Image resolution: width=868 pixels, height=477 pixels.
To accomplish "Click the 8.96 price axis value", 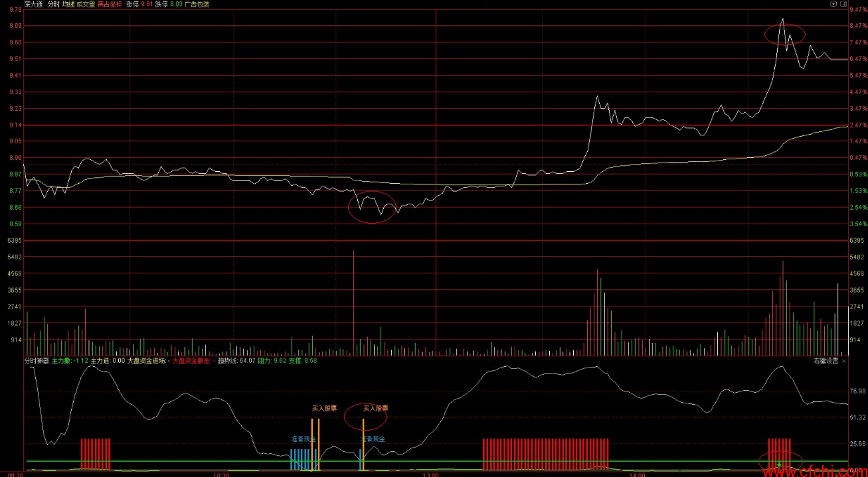I will coord(15,158).
